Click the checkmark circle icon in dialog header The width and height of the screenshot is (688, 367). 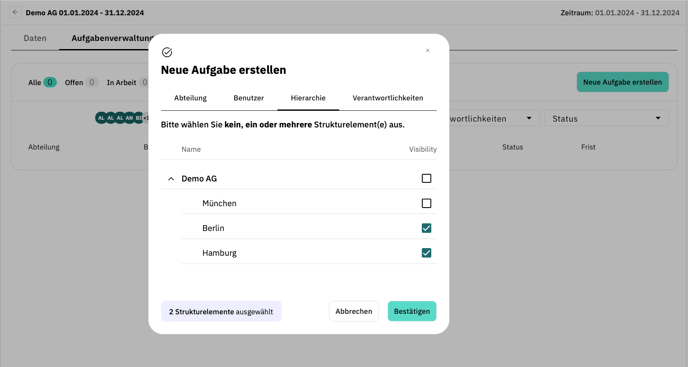pyautogui.click(x=167, y=52)
